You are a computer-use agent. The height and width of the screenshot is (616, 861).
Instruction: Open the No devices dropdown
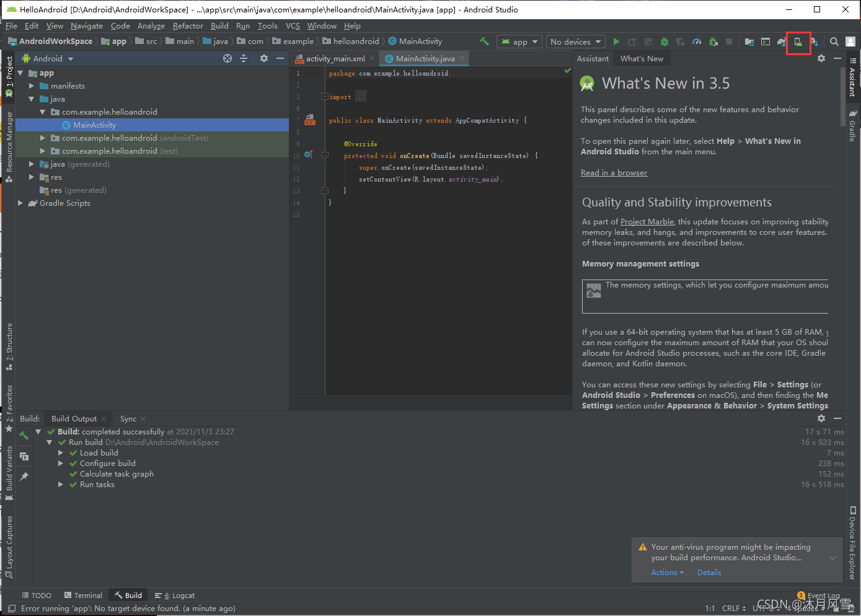tap(576, 42)
